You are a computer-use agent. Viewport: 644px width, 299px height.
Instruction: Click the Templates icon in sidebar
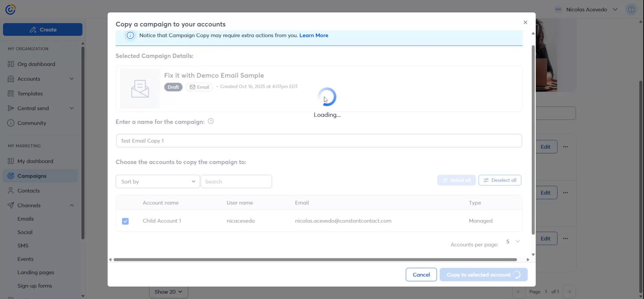tap(11, 94)
